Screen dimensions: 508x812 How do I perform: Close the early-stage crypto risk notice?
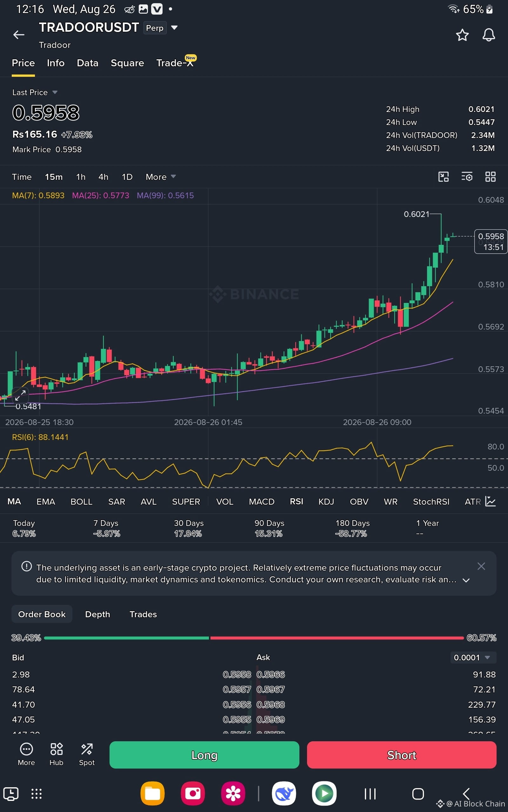481,566
